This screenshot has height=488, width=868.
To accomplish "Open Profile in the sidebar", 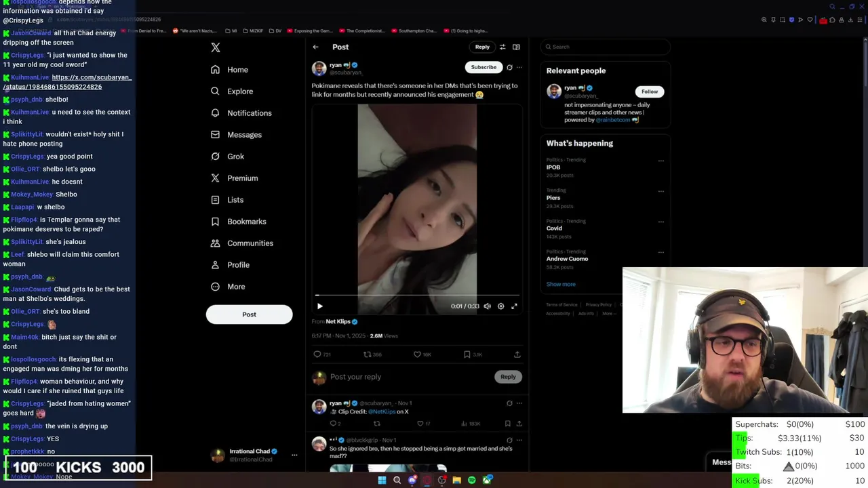I will click(x=230, y=265).
